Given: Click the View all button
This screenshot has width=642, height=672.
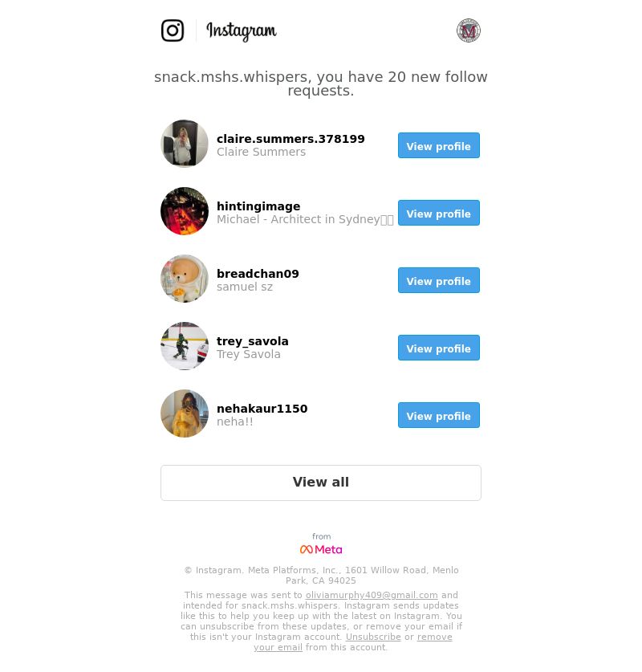Looking at the screenshot, I should [321, 483].
